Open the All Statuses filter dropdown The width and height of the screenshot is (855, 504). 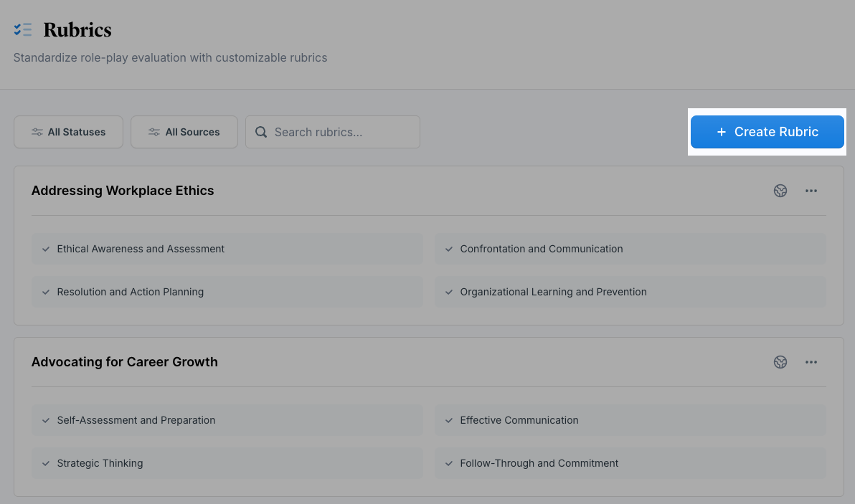click(69, 132)
